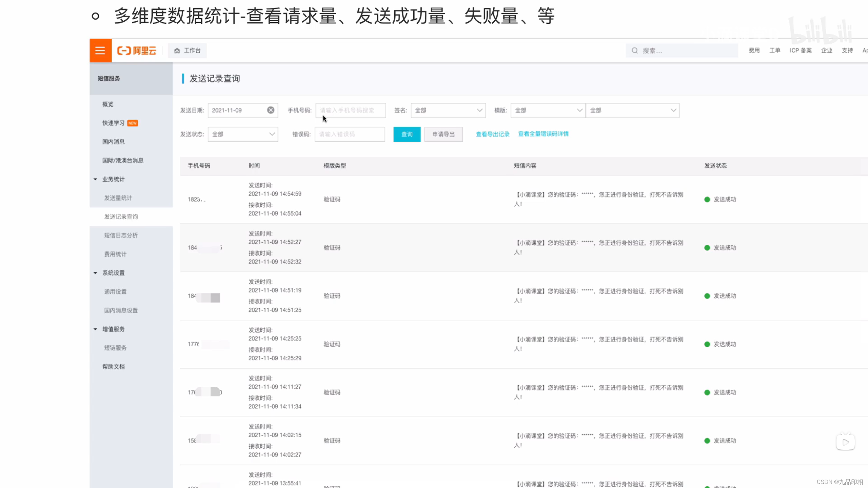Image resolution: width=868 pixels, height=488 pixels.
Task: Open 通用设置 in the sidebar
Action: point(115,291)
